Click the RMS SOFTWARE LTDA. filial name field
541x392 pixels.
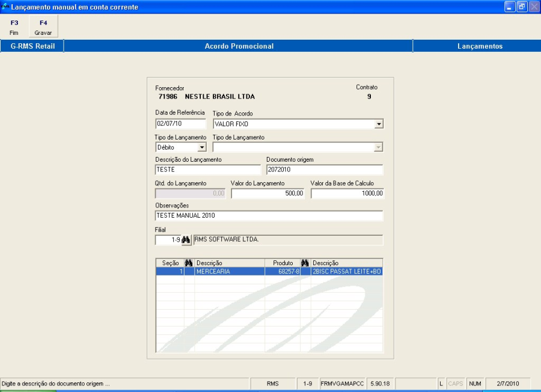point(288,240)
